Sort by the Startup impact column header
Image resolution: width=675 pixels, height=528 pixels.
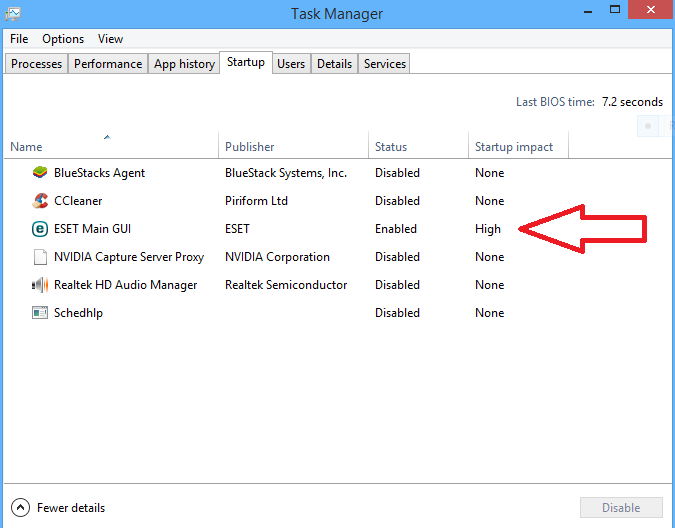pos(518,146)
